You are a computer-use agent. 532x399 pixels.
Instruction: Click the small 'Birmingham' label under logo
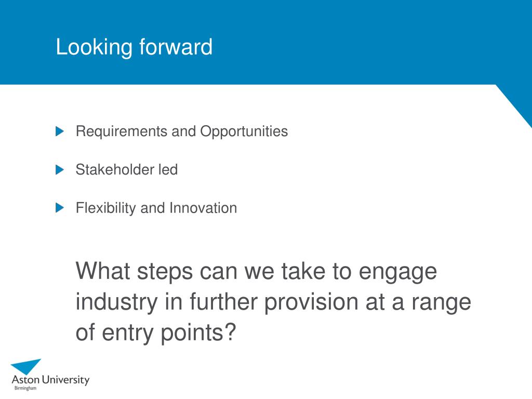coord(25,388)
